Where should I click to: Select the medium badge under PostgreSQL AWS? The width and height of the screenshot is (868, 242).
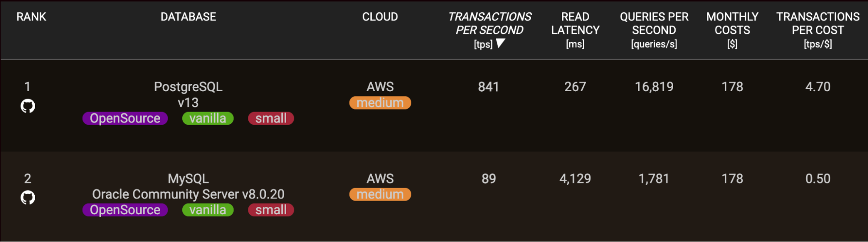[x=380, y=103]
